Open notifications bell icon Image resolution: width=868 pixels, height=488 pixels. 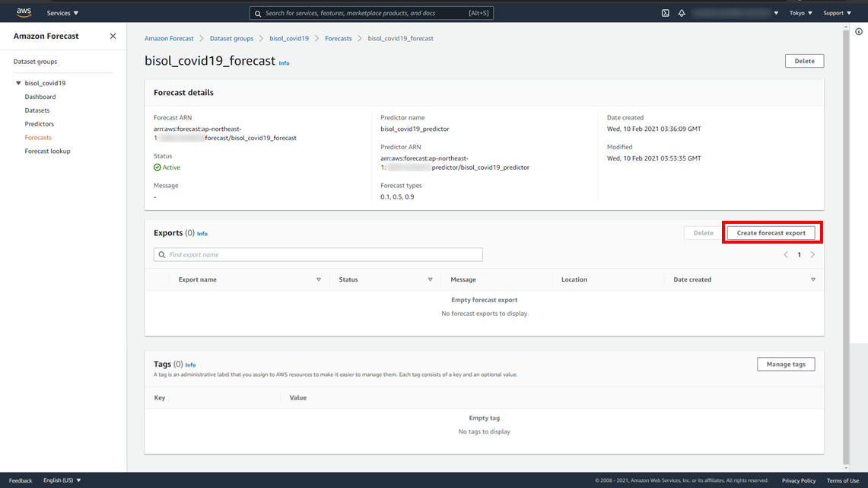682,13
